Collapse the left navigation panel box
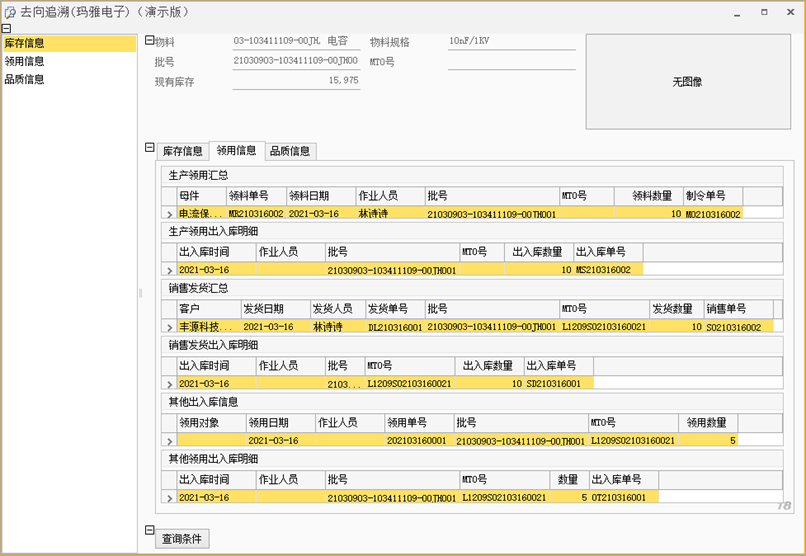This screenshot has width=806, height=556. (x=6, y=29)
